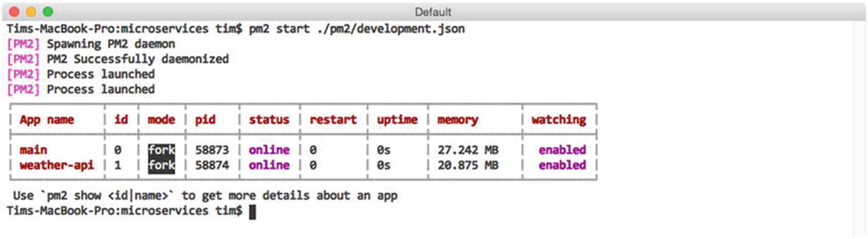Click the "enabled" watching value for weather-api
Screen dimensions: 868x239
562,165
